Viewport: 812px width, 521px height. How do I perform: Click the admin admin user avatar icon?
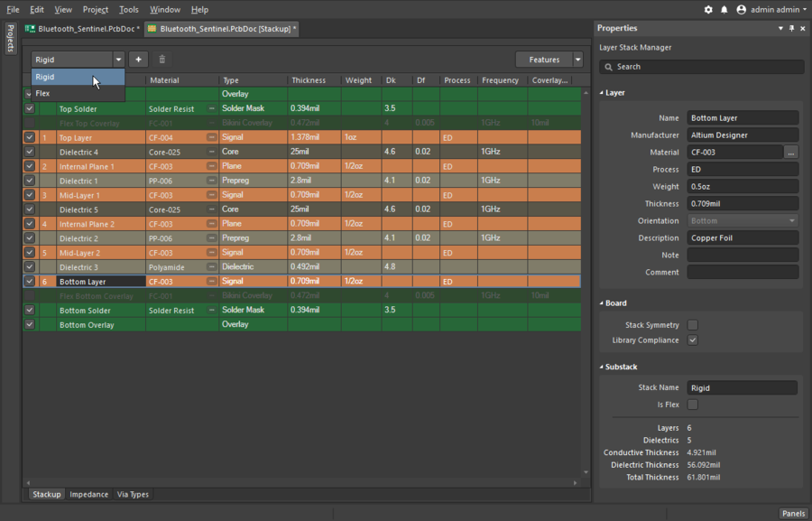pos(742,10)
